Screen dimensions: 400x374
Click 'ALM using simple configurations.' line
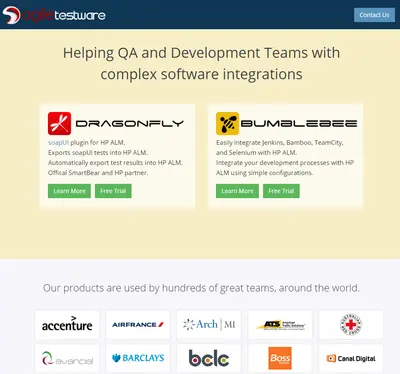264,173
